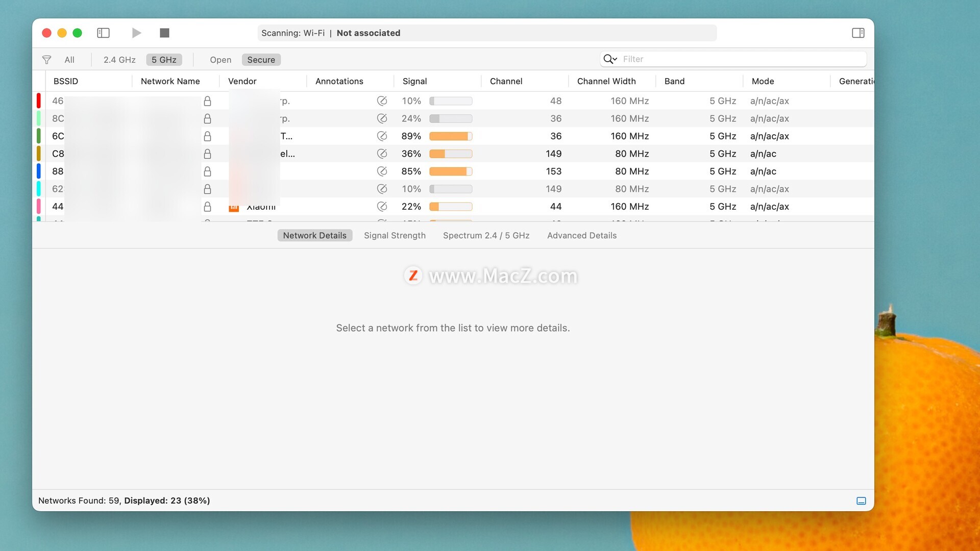This screenshot has width=980, height=551.
Task: Click the 24% signal strength bar
Action: coord(451,118)
